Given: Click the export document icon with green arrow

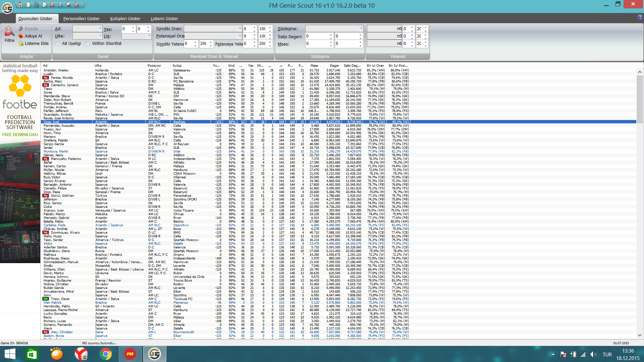Looking at the screenshot, I should (29, 5).
